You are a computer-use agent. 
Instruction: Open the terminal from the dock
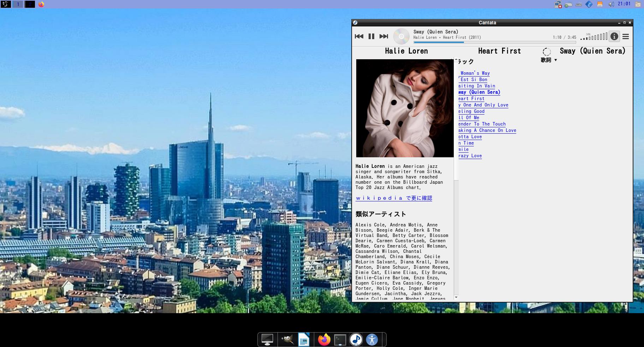[x=340, y=340]
